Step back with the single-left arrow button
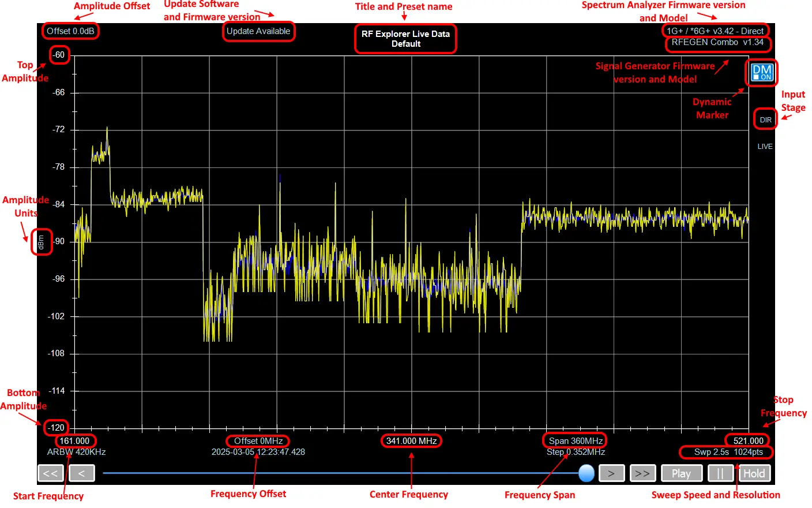Screen dimensions: 812x508 point(81,473)
